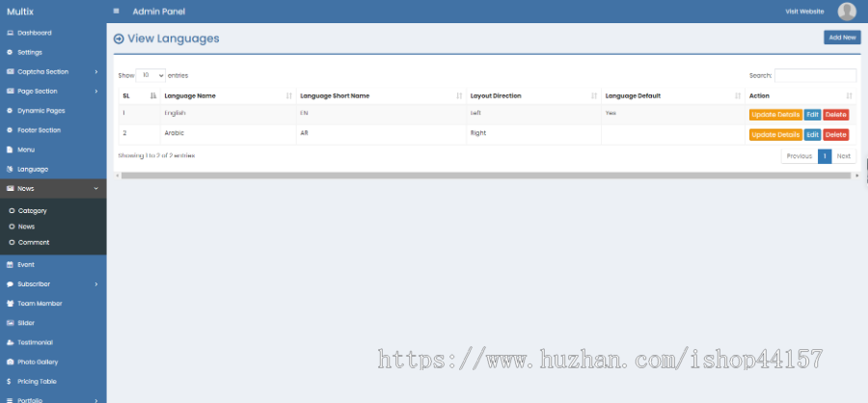Screen dimensions: 868x403
Task: Click the News sidebar icon
Action: pos(10,189)
